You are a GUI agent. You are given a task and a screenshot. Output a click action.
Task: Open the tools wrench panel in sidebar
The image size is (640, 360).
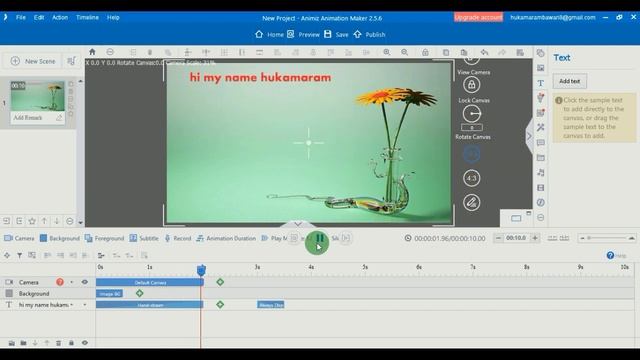tap(540, 127)
